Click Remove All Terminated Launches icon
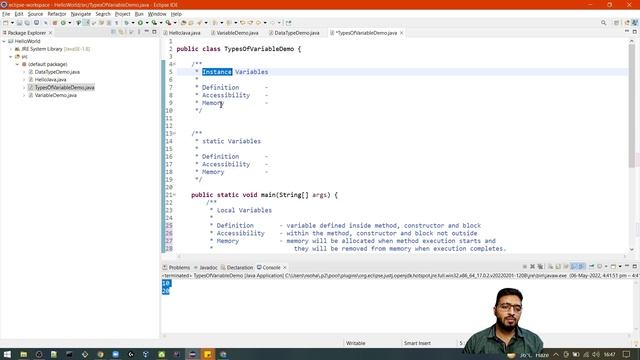The width and height of the screenshot is (640, 360). [540, 267]
